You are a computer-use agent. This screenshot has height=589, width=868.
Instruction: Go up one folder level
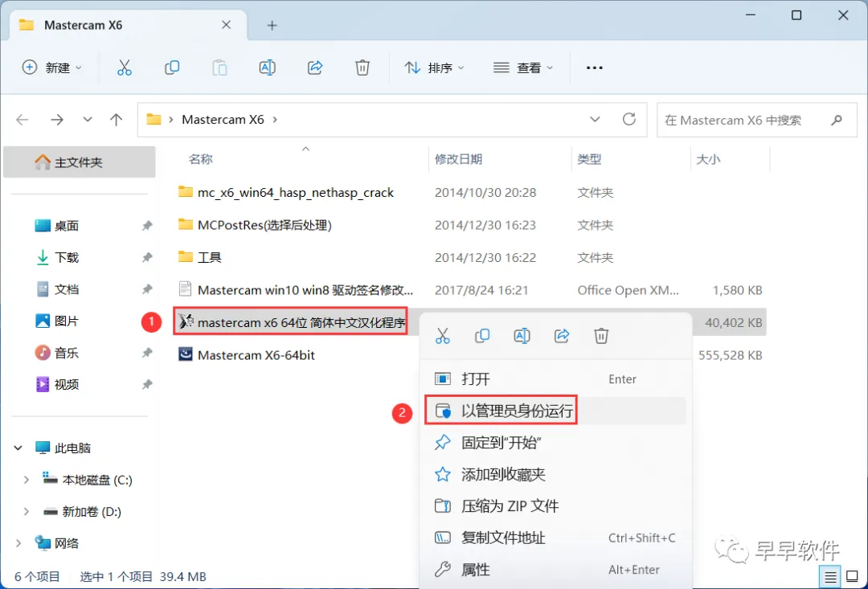[x=116, y=120]
